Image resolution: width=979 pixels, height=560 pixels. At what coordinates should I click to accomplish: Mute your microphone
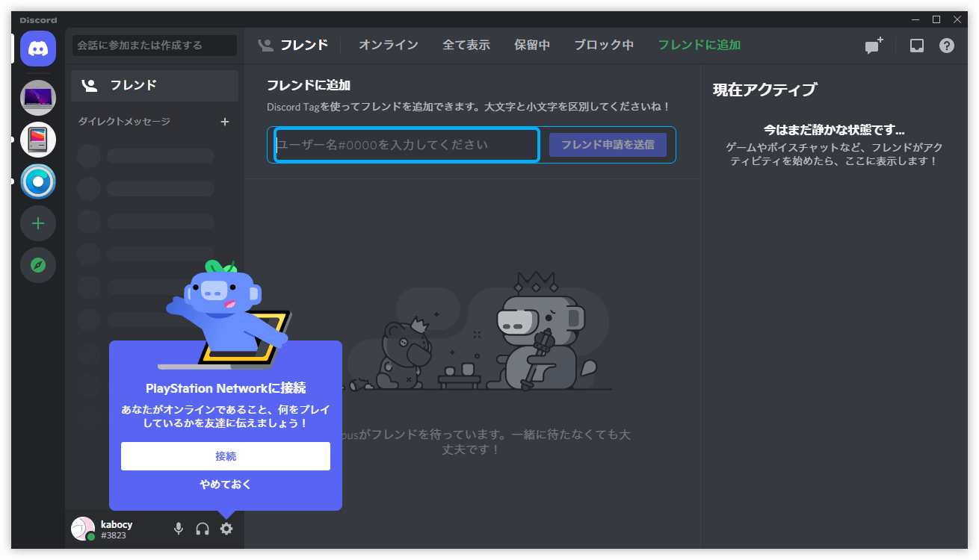pos(178,528)
